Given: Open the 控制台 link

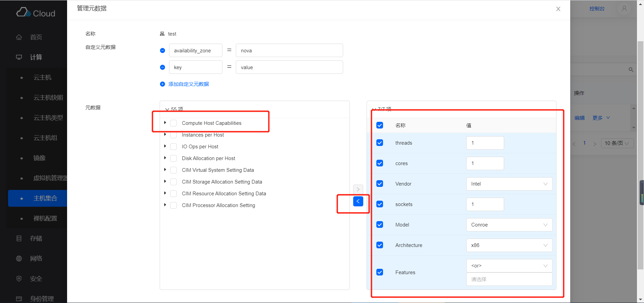Looking at the screenshot, I should (597, 9).
